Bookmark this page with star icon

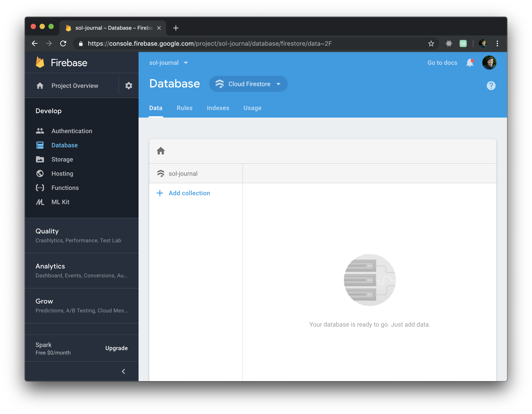click(431, 43)
